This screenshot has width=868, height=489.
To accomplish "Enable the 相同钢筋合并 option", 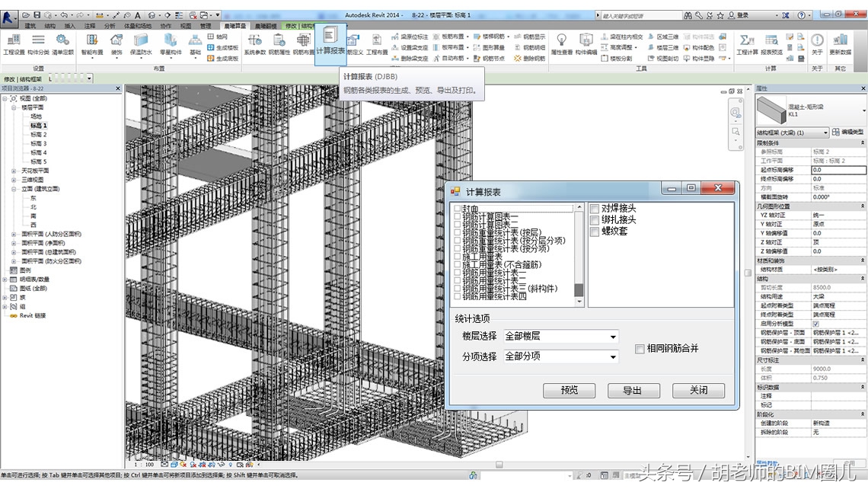I will [638, 349].
